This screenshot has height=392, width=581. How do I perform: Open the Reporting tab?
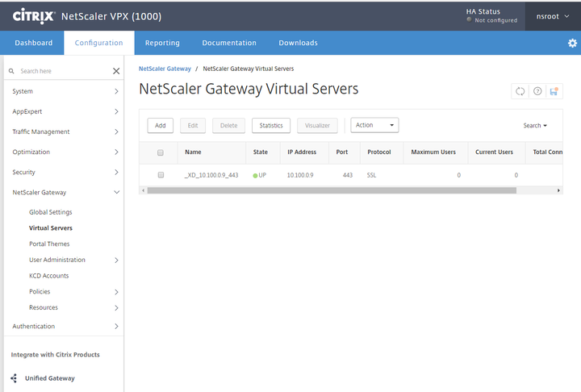[x=162, y=43]
